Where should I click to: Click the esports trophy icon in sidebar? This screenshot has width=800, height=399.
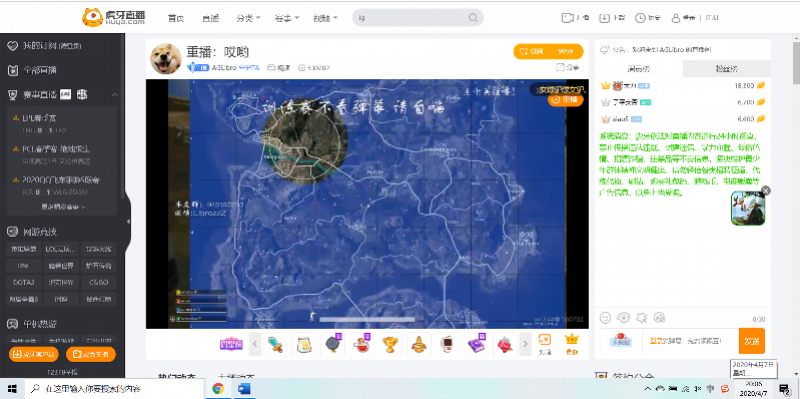(x=13, y=94)
